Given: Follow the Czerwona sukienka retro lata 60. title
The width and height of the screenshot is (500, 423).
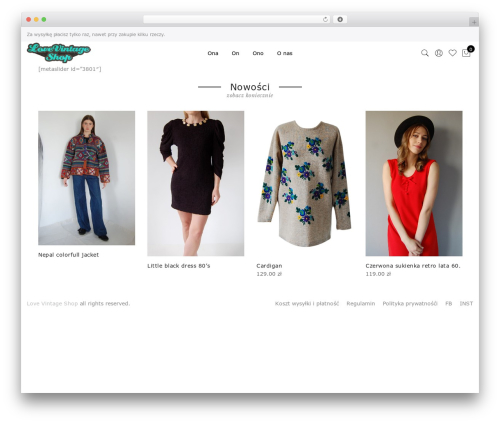Looking at the screenshot, I should click(413, 266).
